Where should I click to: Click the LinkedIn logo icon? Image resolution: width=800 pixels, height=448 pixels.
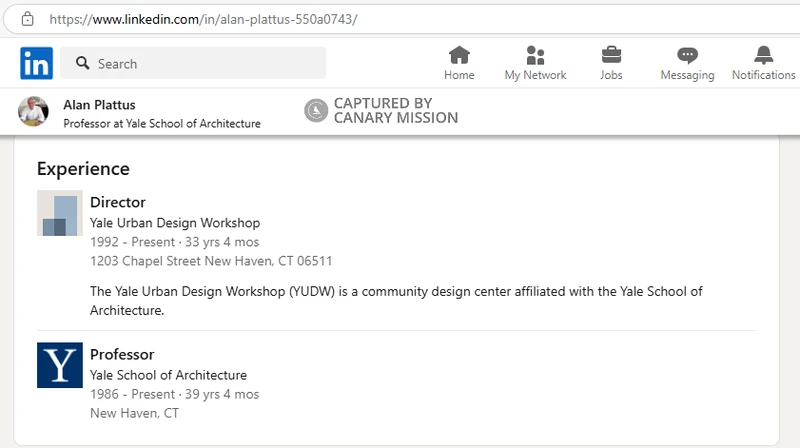(36, 63)
